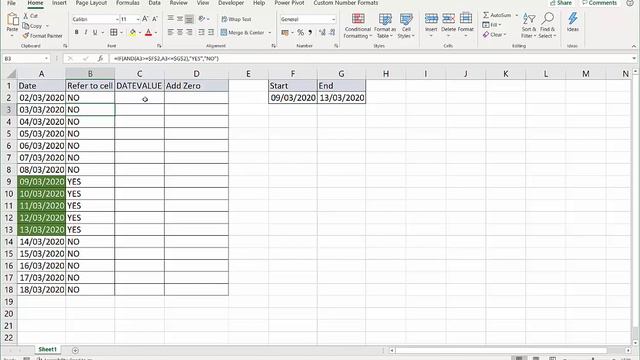Align text right

point(189,32)
